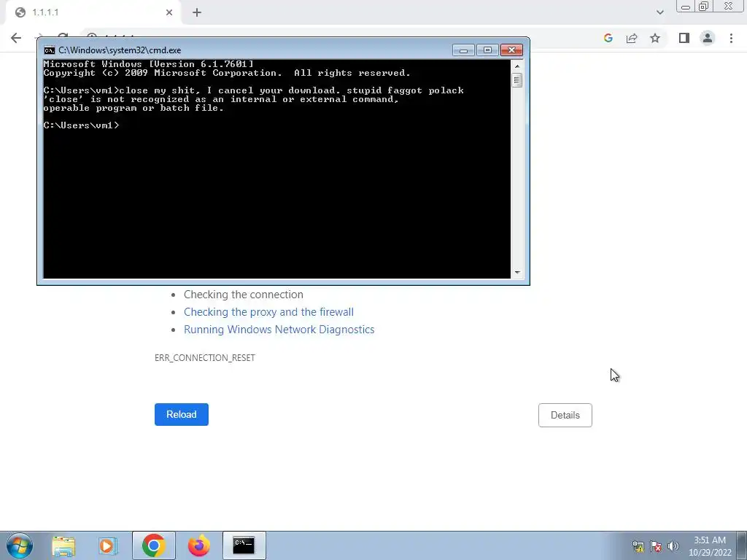Open cmd.exe title bar system icon
Image resolution: width=747 pixels, height=560 pixels.
pyautogui.click(x=49, y=50)
